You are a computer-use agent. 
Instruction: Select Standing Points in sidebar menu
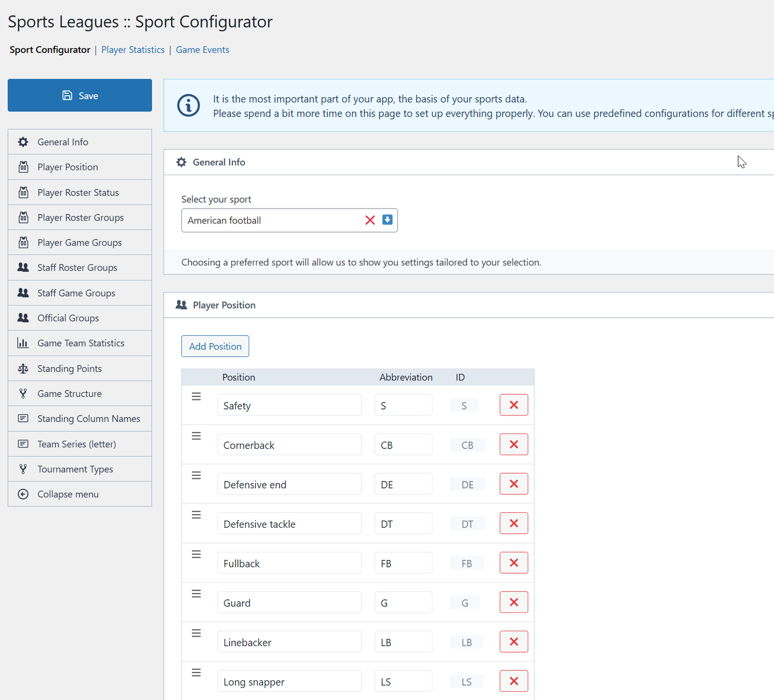[x=70, y=369]
